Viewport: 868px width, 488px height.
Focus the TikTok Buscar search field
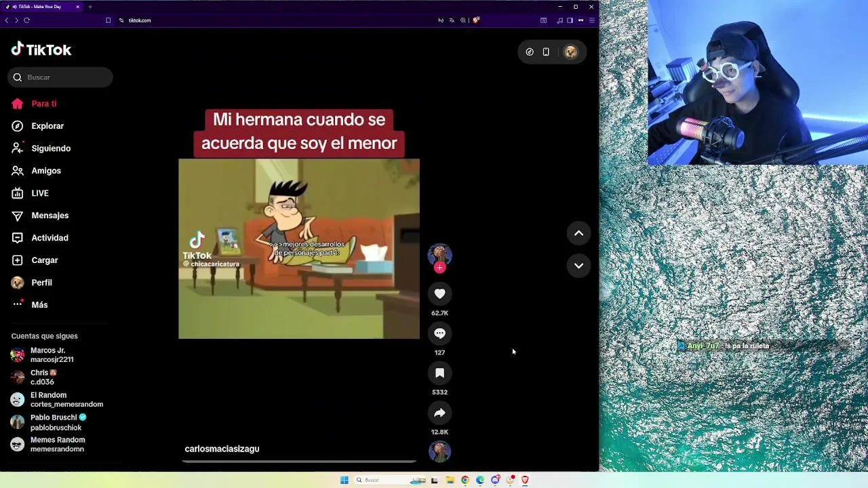tap(60, 77)
